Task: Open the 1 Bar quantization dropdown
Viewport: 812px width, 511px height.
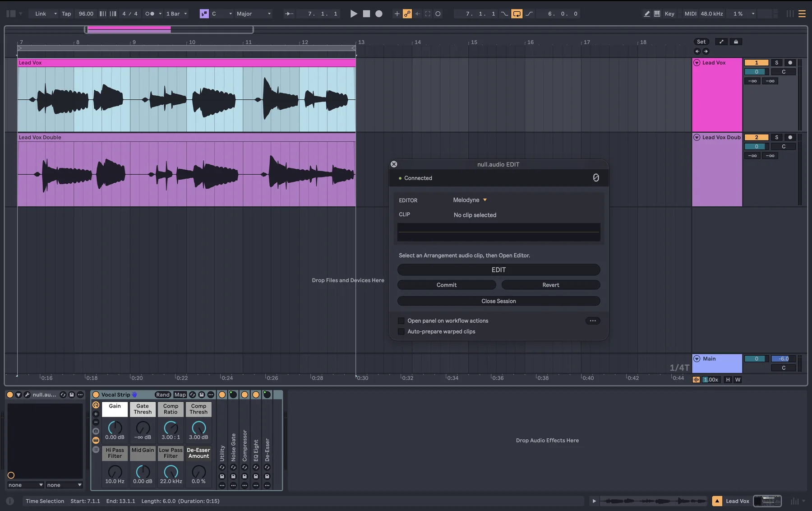Action: coord(176,14)
